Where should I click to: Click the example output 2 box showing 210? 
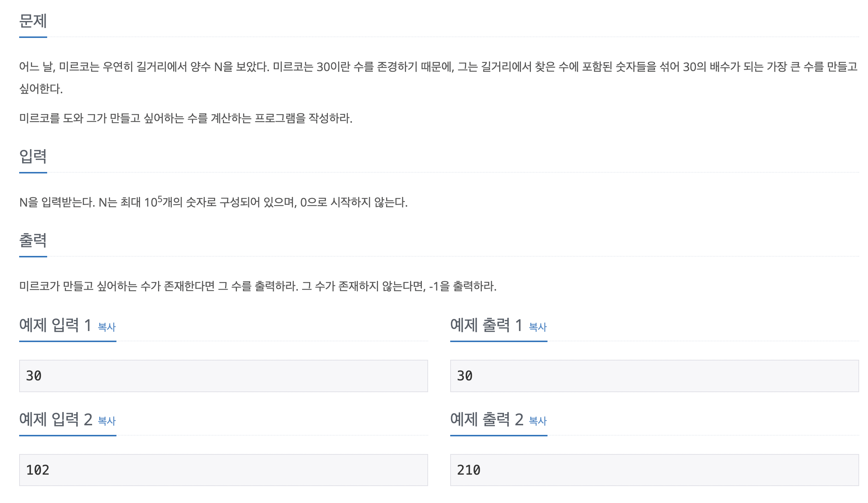(x=655, y=470)
